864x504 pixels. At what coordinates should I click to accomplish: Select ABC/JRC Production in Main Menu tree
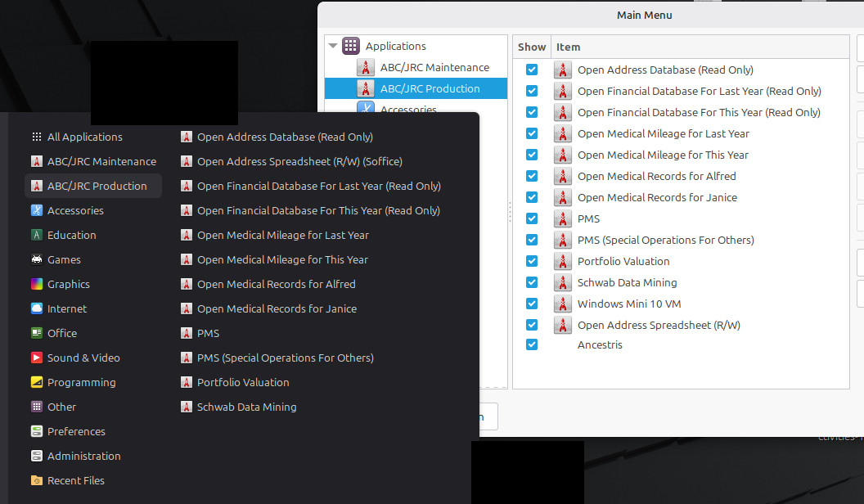pyautogui.click(x=416, y=88)
